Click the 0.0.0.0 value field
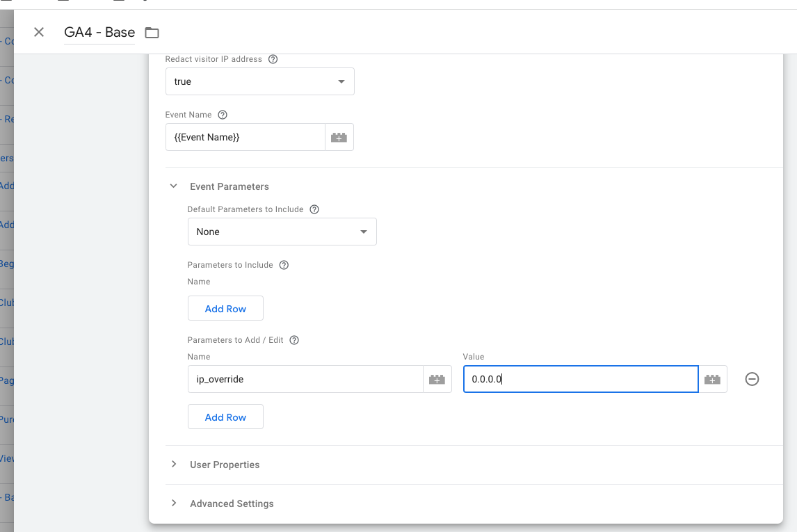Viewport: 797px width, 532px height. [581, 379]
